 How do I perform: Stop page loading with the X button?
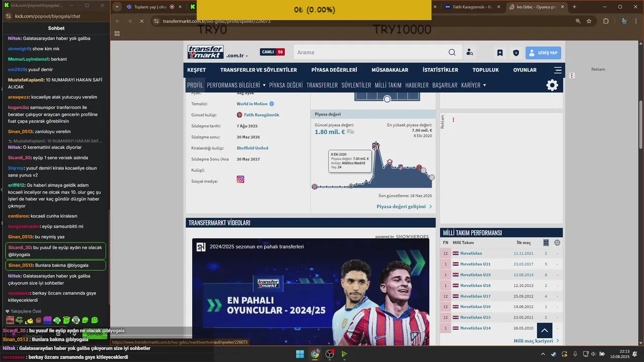(x=141, y=21)
